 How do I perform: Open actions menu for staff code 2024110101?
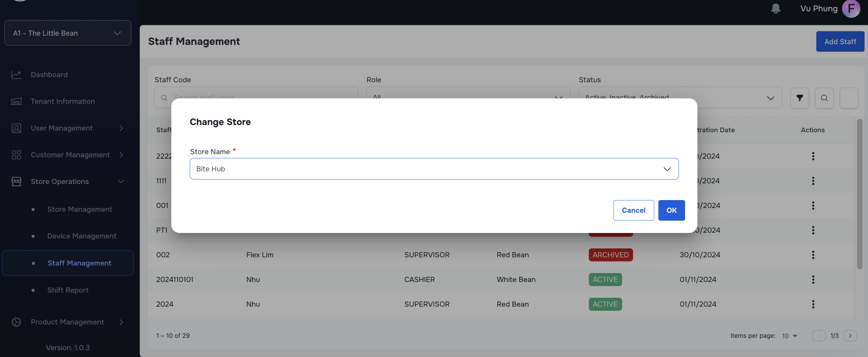pyautogui.click(x=813, y=280)
